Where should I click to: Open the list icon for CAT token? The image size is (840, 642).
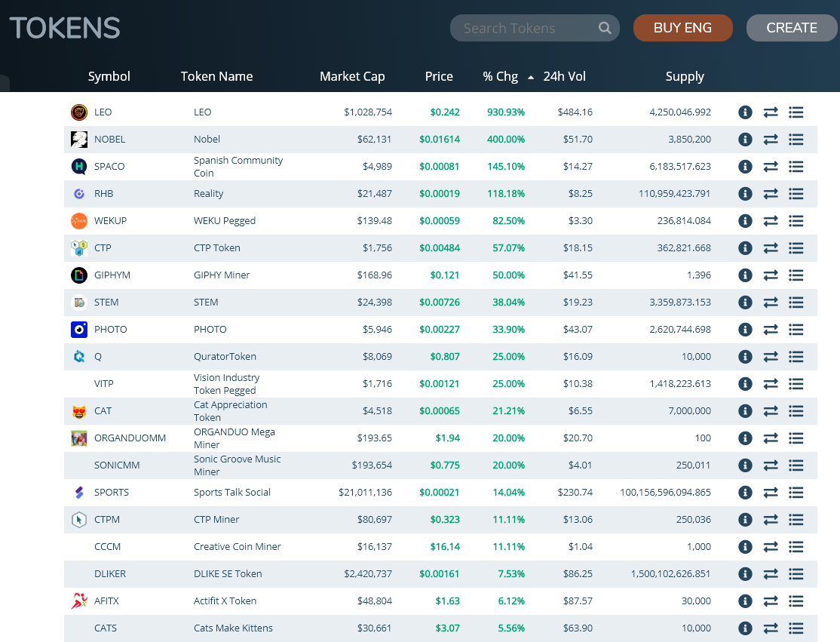coord(796,411)
